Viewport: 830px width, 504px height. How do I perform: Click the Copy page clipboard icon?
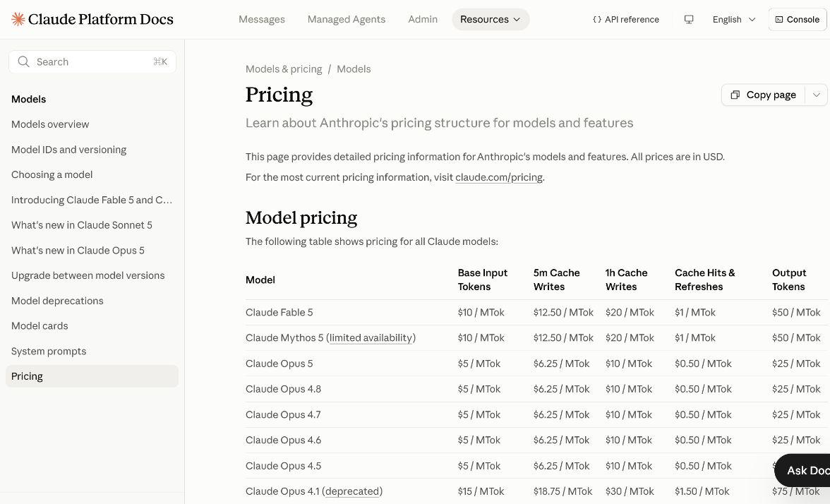735,95
